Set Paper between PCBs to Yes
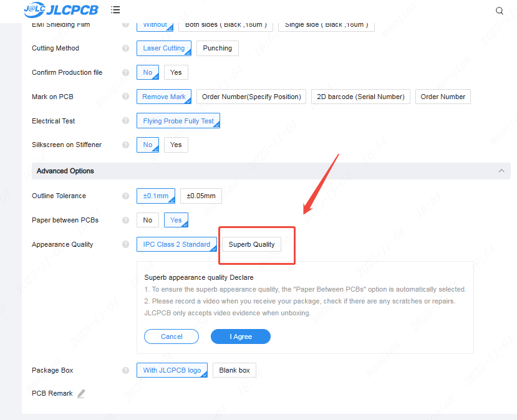The image size is (517, 420). 176,220
